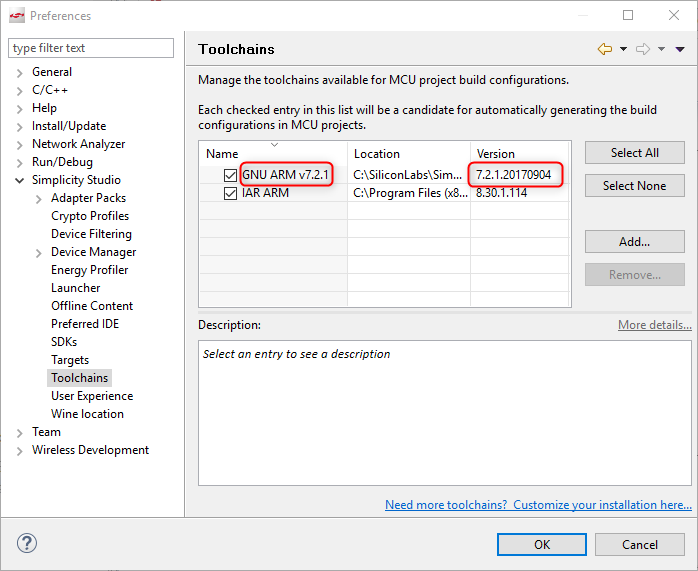Viewport: 698px width, 571px height.
Task: Open the More details link
Action: tap(654, 325)
